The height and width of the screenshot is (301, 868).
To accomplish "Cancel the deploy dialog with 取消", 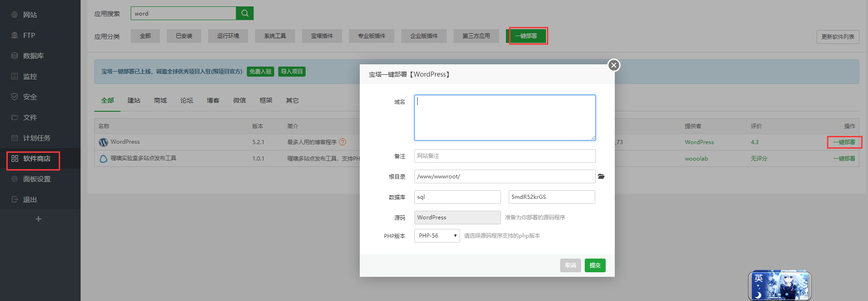I will pyautogui.click(x=571, y=265).
